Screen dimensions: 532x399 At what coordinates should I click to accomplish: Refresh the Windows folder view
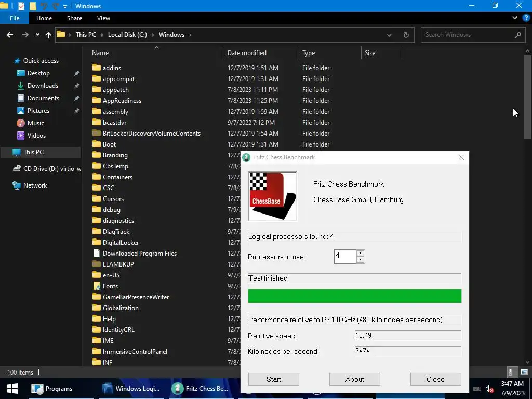pos(406,35)
